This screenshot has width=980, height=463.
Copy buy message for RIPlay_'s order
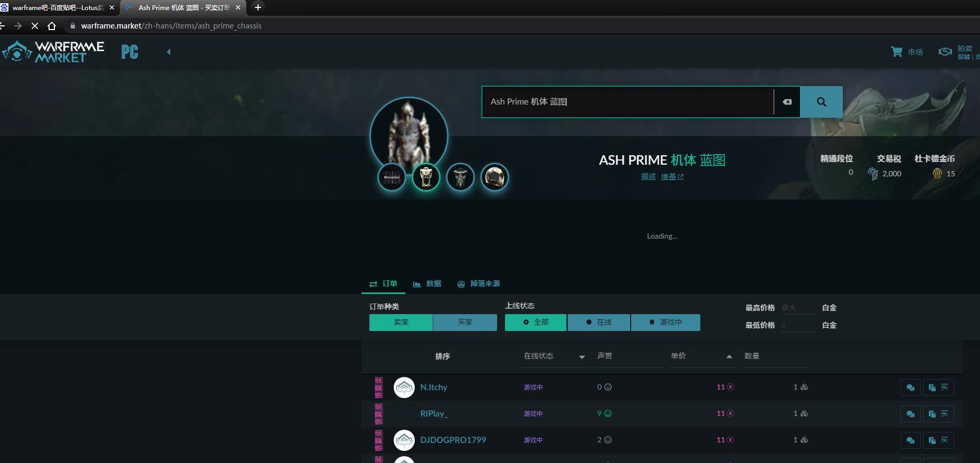pos(938,414)
